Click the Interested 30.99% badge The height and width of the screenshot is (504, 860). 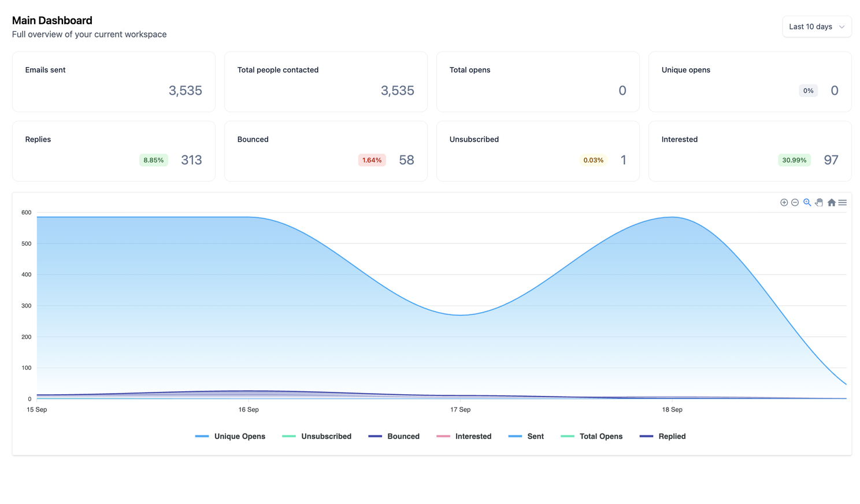[x=794, y=160]
